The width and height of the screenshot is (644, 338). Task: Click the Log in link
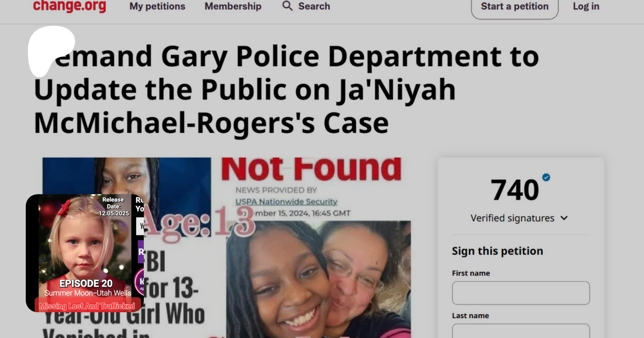pos(586,6)
